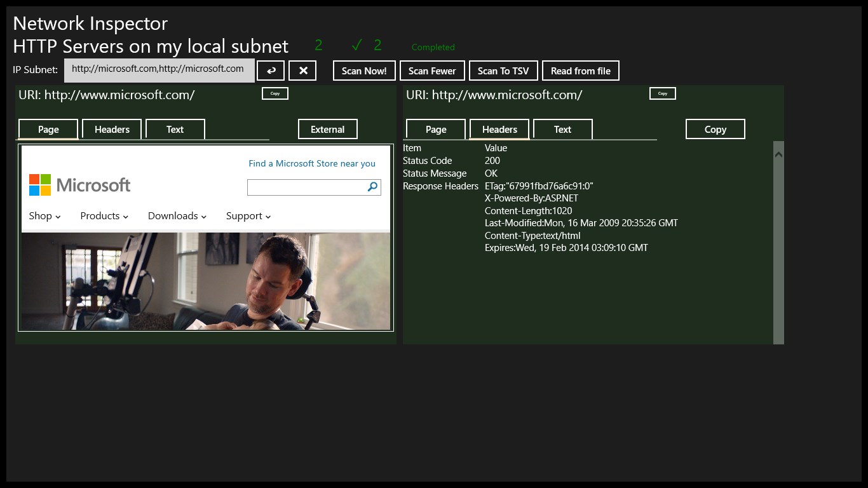Click the Scan To TSV button
This screenshot has width=868, height=488.
tap(503, 71)
